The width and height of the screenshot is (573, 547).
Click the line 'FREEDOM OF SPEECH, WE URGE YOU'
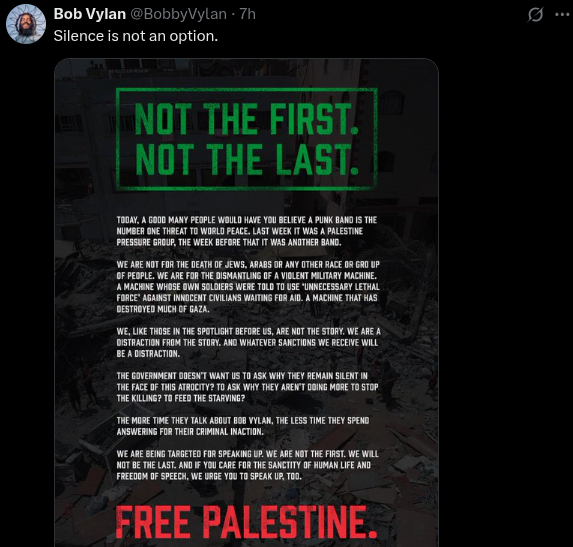point(209,476)
